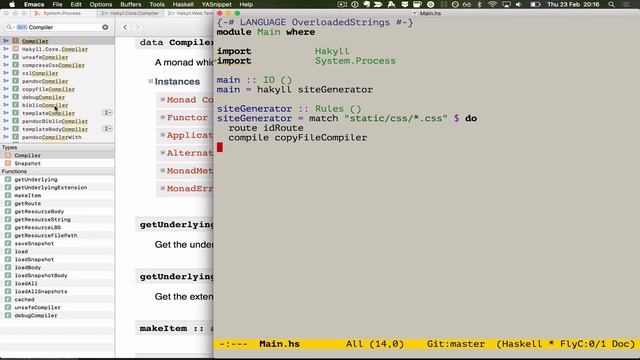
Task: Click the Spotlight search icon in menu bar
Action: pyautogui.click(x=611, y=4)
